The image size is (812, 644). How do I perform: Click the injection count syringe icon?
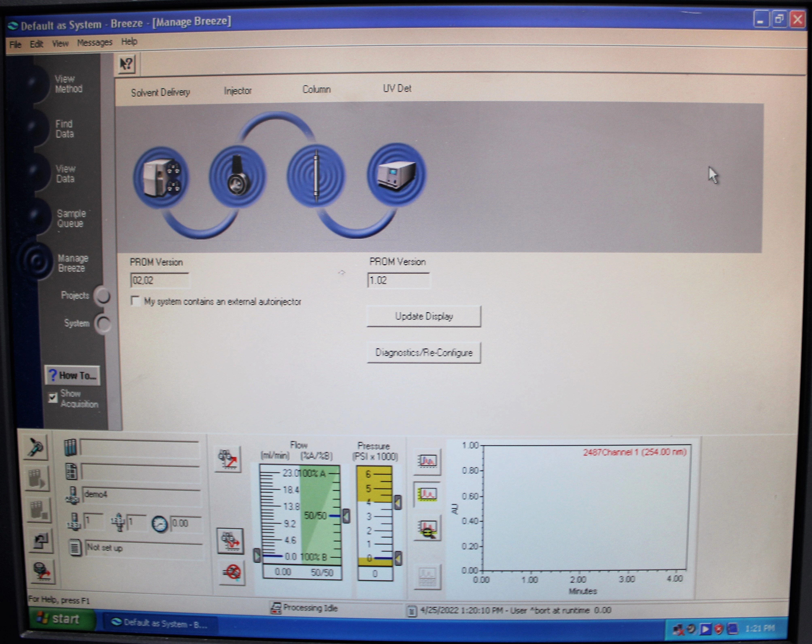point(118,522)
